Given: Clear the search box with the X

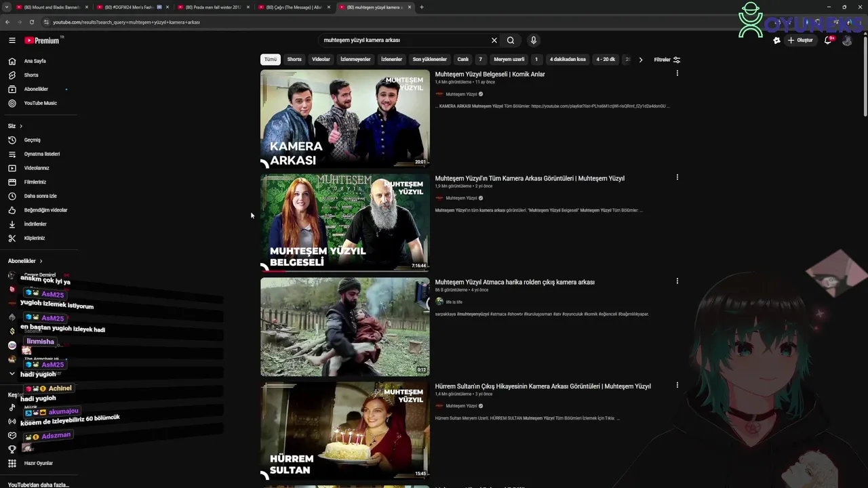Looking at the screenshot, I should coord(494,41).
